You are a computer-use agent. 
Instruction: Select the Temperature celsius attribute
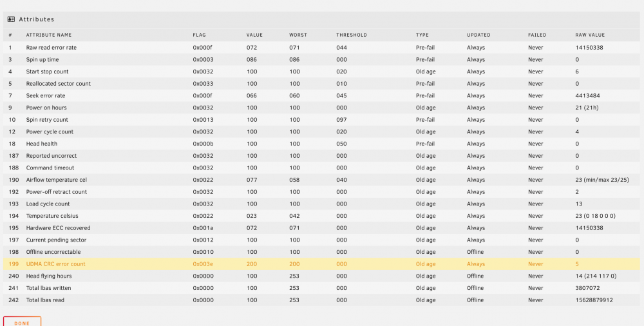(x=52, y=216)
